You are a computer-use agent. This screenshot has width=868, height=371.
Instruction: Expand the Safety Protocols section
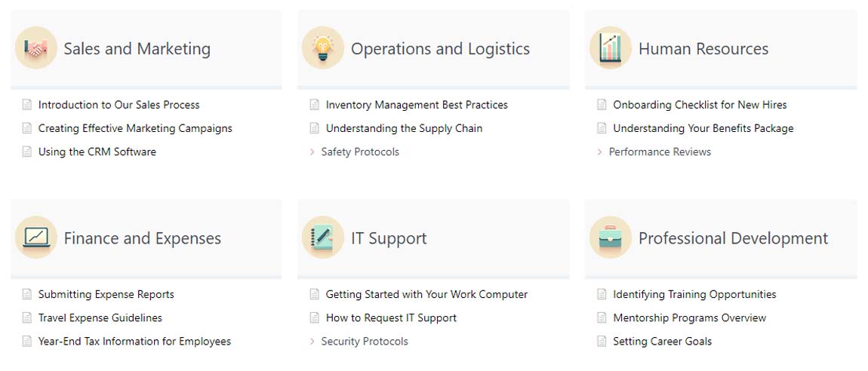[312, 152]
